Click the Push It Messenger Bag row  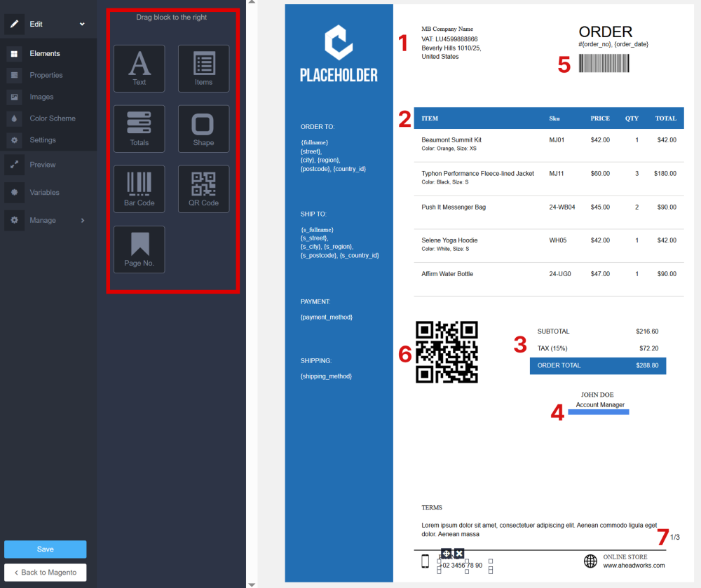(x=549, y=212)
